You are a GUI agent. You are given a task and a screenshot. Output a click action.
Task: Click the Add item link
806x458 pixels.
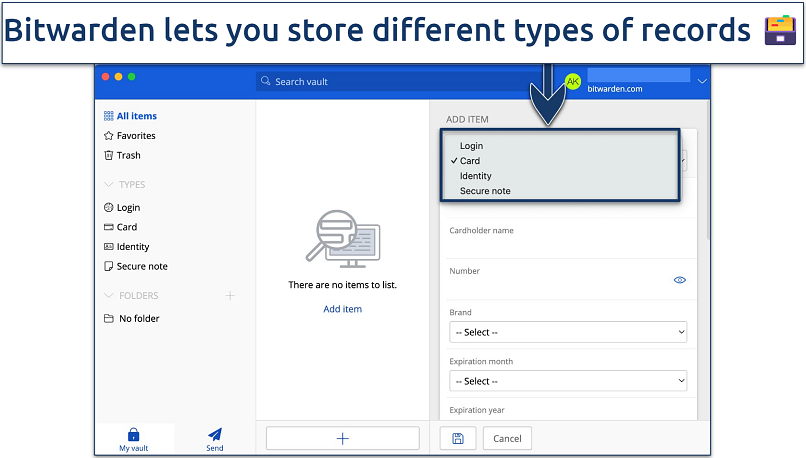[x=342, y=309]
